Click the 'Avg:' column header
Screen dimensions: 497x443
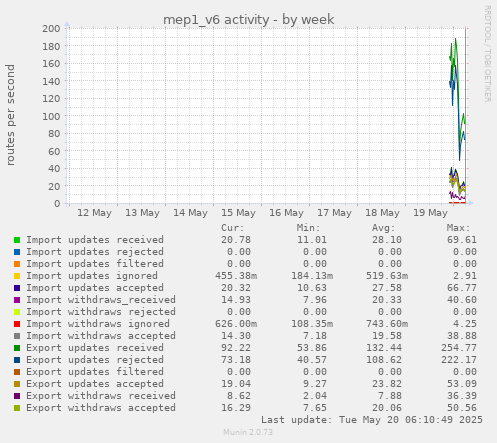point(383,228)
